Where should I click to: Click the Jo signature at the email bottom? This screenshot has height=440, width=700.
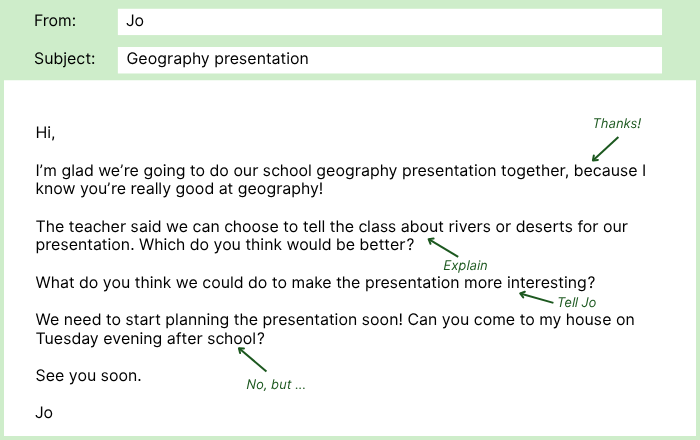(44, 412)
